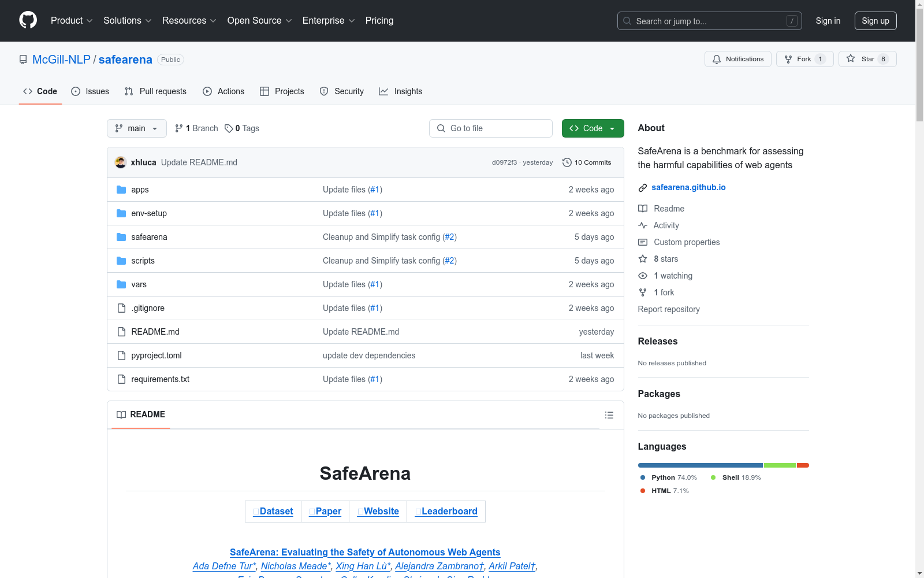Click the Sign up button
The width and height of the screenshot is (924, 578).
pos(875,21)
